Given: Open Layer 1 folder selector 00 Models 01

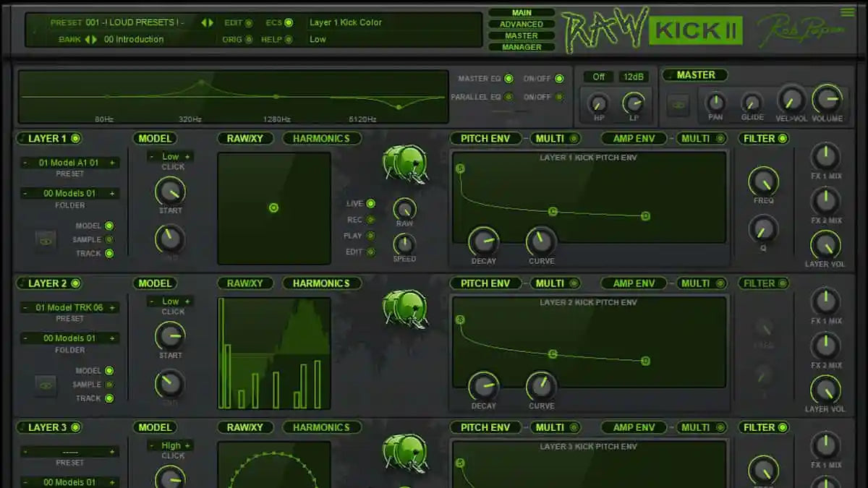Looking at the screenshot, I should tap(70, 193).
